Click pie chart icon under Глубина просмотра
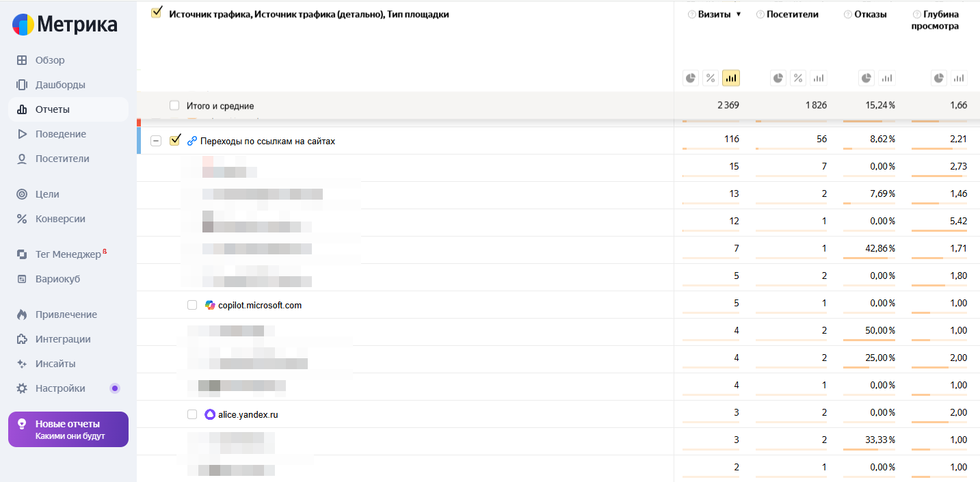 (940, 78)
